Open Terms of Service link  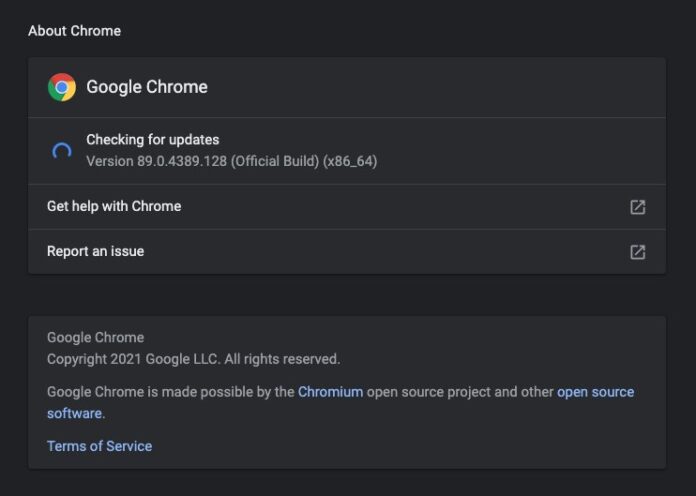(99, 446)
